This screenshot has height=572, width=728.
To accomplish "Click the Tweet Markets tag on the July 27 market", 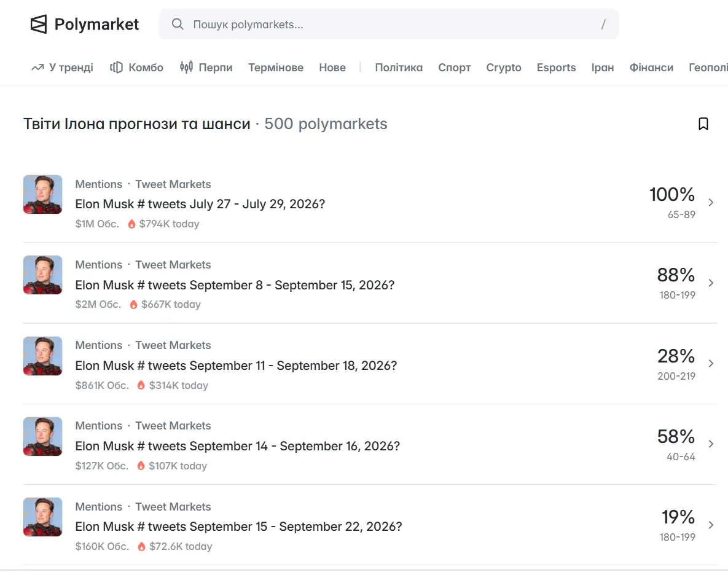I will 173,184.
